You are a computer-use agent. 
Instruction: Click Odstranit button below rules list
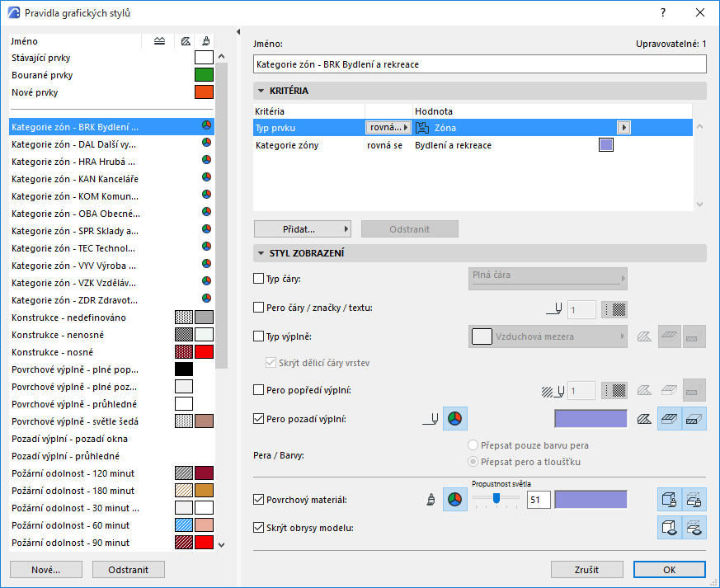click(128, 570)
